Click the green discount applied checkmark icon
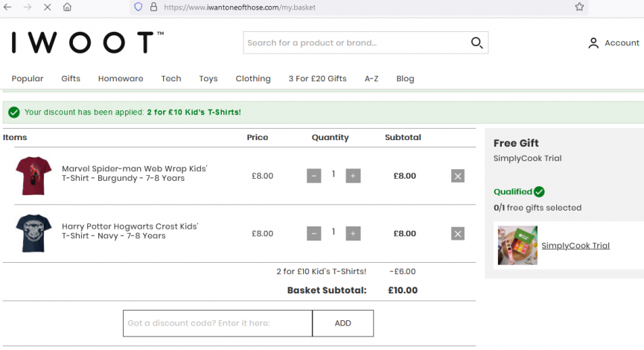Screen dimensions: 644x350 pos(14,112)
